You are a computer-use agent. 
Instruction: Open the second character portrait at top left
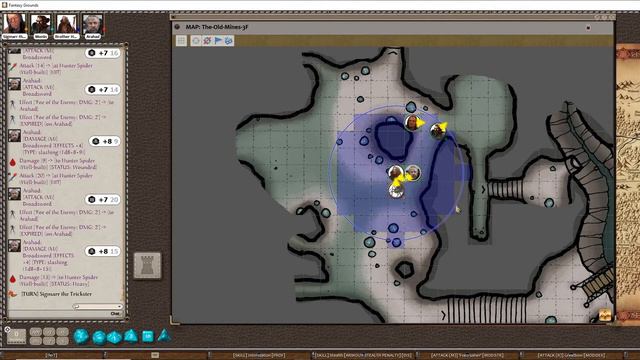click(41, 25)
